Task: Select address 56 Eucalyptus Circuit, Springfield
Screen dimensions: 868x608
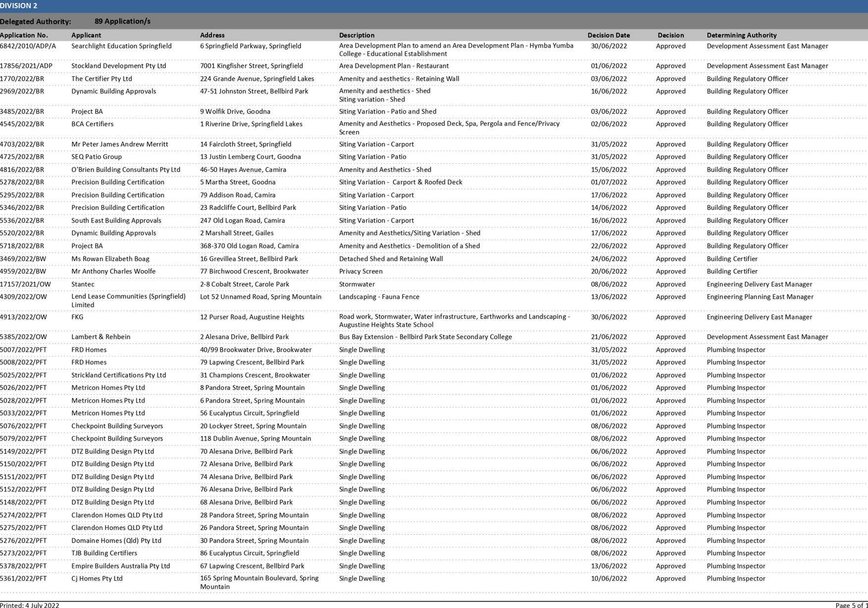Action: pos(250,413)
